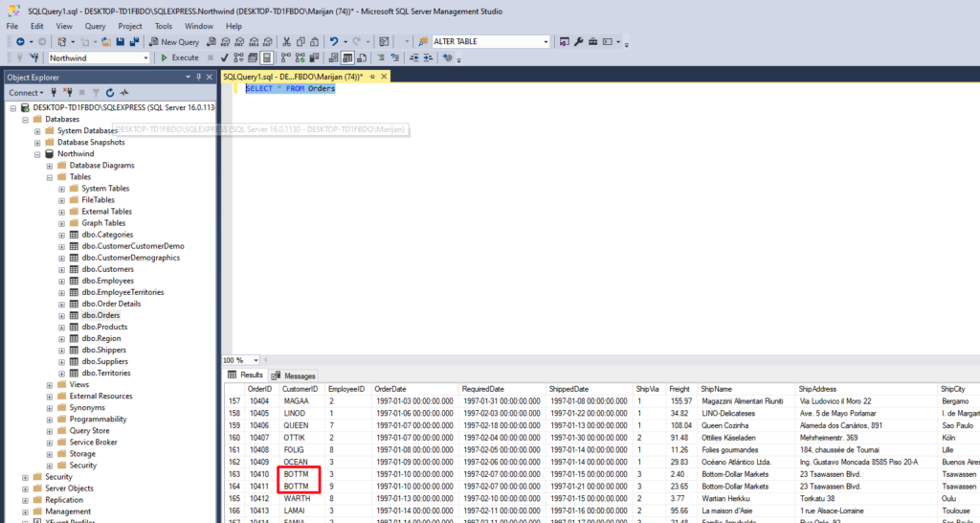Expand the dbo.Orders table node
This screenshot has height=523, width=980.
[61, 315]
